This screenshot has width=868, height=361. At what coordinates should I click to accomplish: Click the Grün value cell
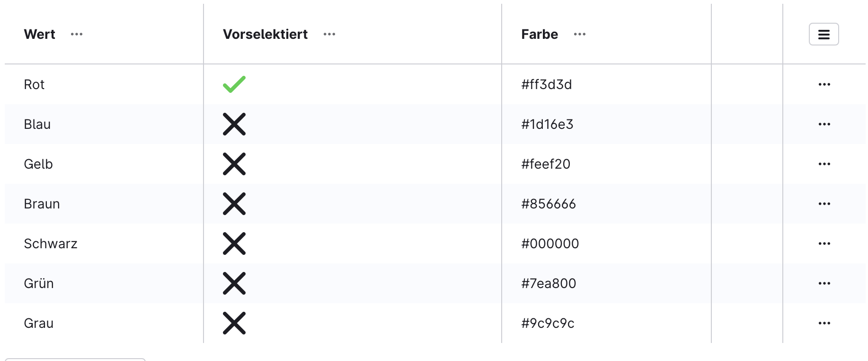point(39,283)
